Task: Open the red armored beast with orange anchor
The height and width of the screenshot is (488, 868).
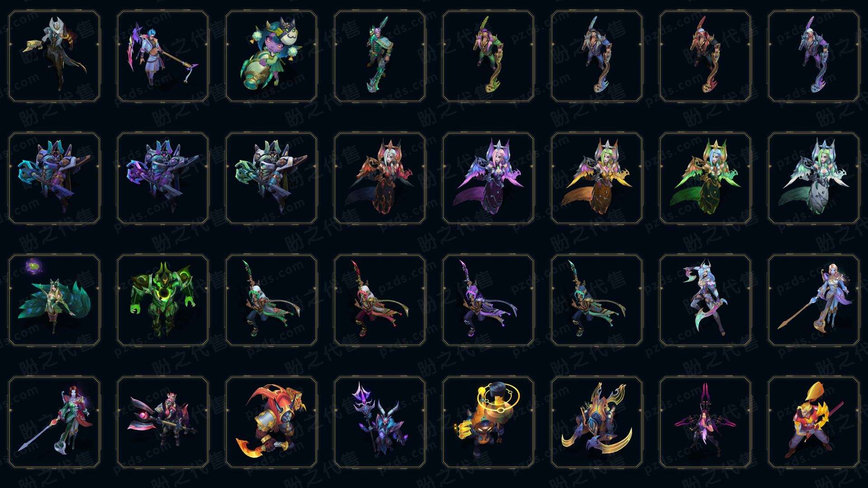Action: point(271,422)
